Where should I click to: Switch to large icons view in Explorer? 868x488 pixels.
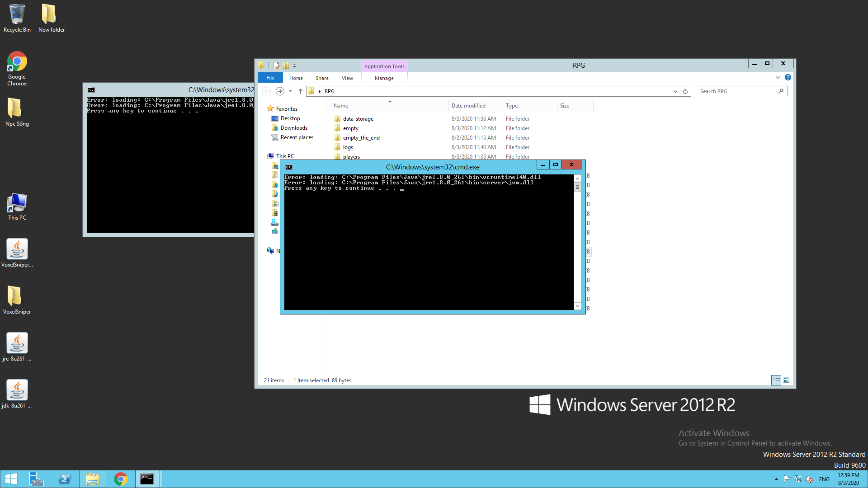[x=787, y=380]
